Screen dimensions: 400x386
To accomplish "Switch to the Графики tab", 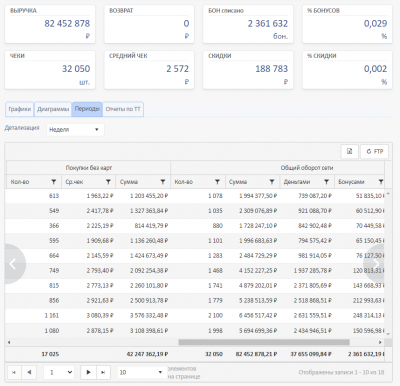I will tap(19, 109).
